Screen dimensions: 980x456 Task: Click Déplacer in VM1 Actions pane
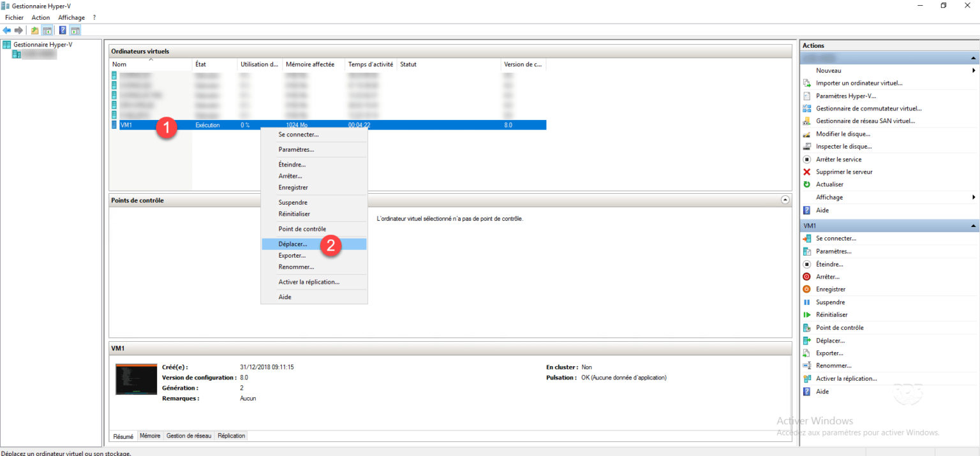click(x=830, y=341)
